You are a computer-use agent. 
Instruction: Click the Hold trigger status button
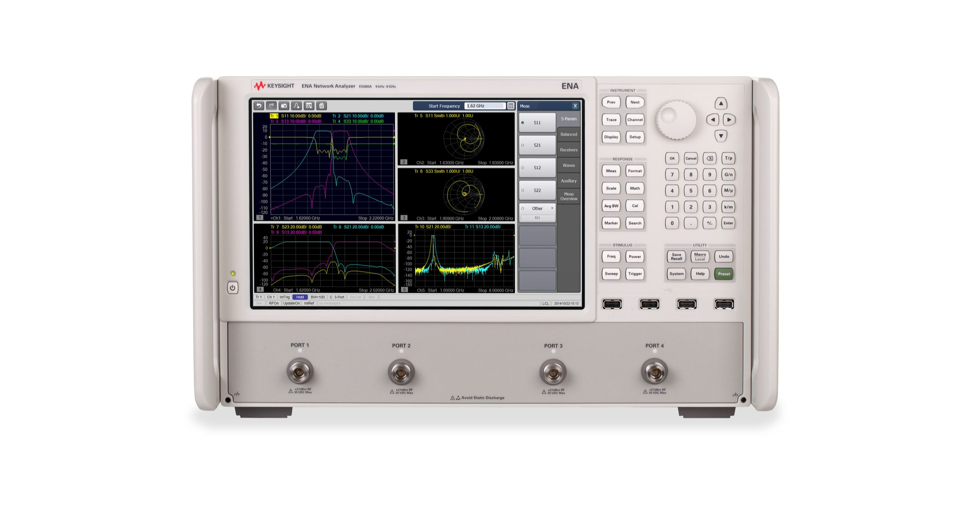pyautogui.click(x=300, y=297)
